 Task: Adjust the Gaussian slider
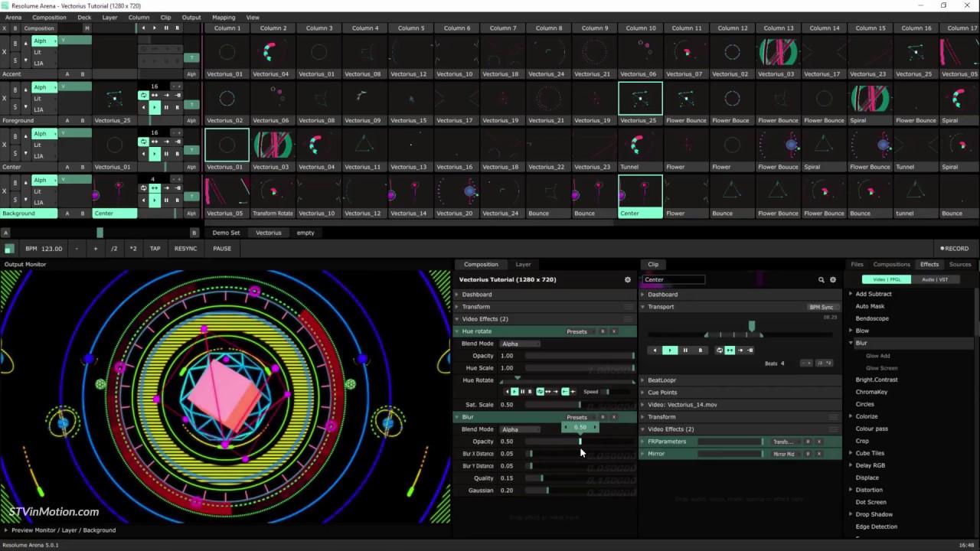point(580,491)
